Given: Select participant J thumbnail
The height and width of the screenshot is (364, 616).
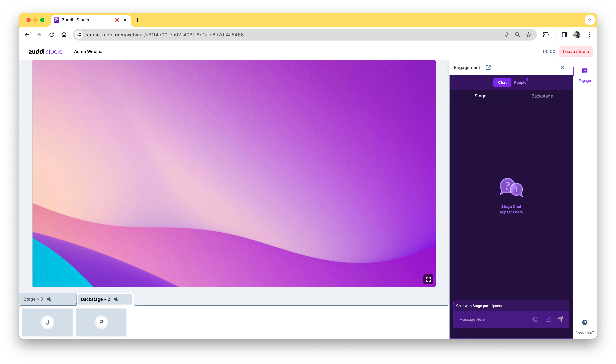Looking at the screenshot, I should point(47,322).
